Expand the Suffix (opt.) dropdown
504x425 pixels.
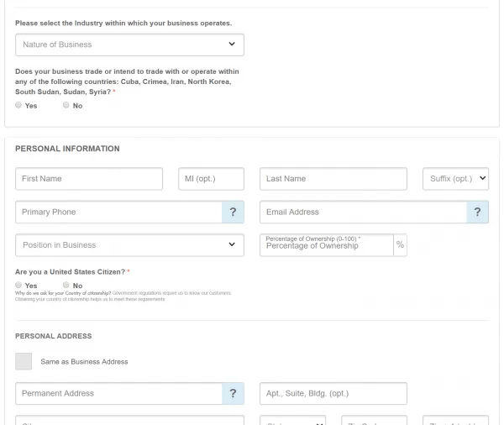(455, 179)
